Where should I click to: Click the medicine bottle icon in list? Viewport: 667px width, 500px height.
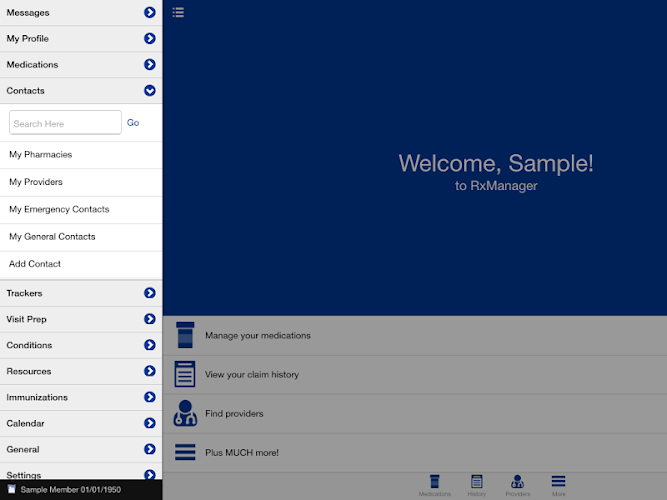185,335
